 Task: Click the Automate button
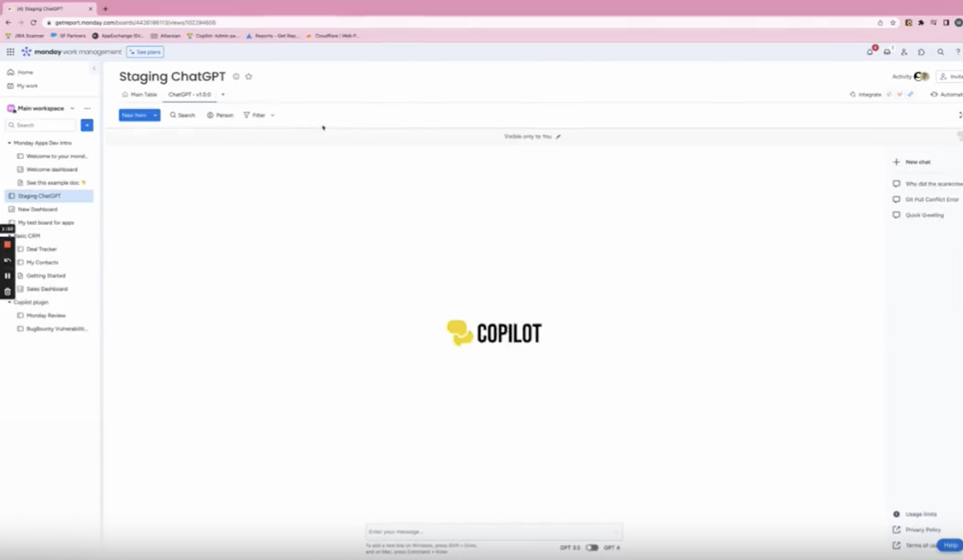tap(946, 94)
